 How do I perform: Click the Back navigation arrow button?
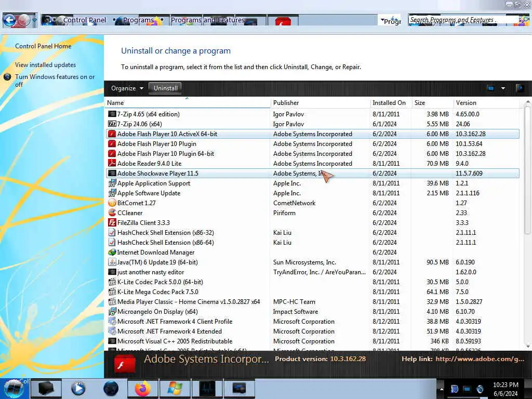pos(10,20)
